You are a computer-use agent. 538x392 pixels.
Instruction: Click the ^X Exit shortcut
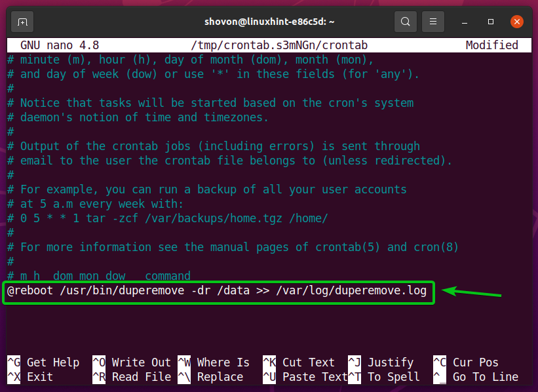30,377
